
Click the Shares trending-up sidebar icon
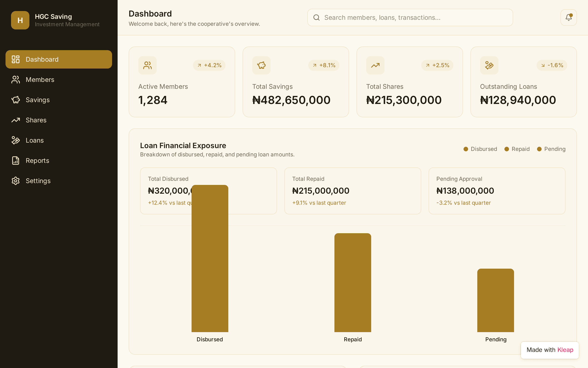click(x=16, y=120)
